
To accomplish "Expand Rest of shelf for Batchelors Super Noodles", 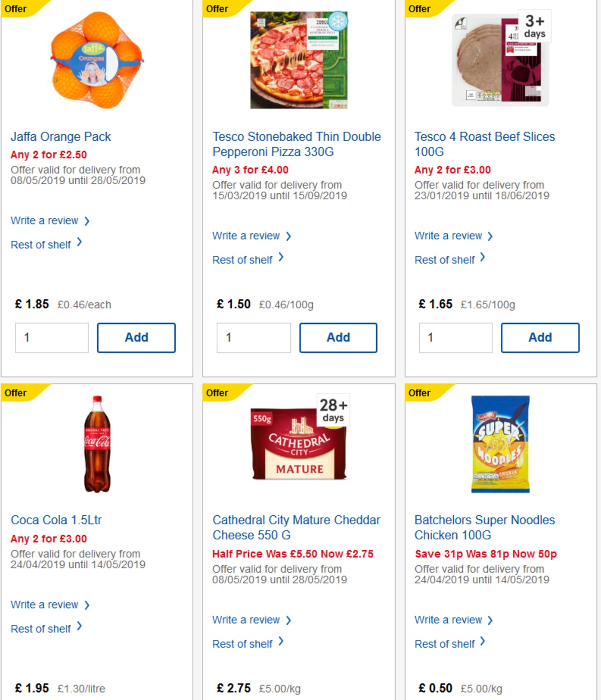I will click(x=446, y=644).
